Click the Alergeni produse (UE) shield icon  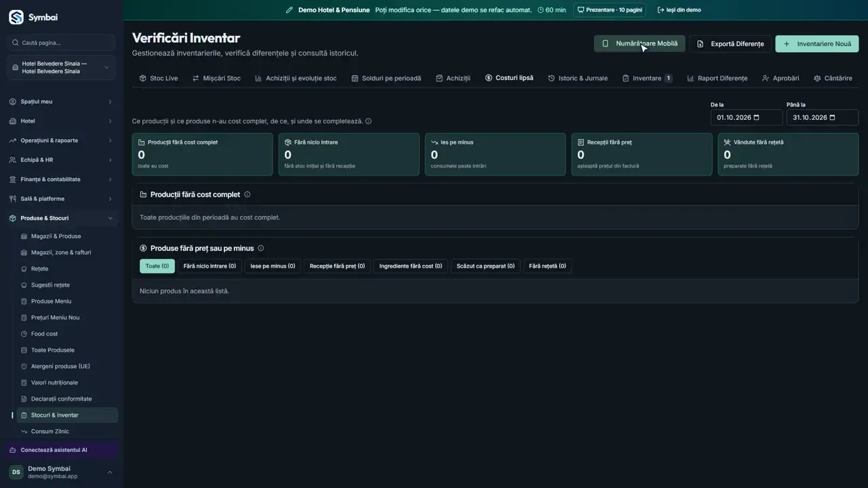(x=24, y=367)
